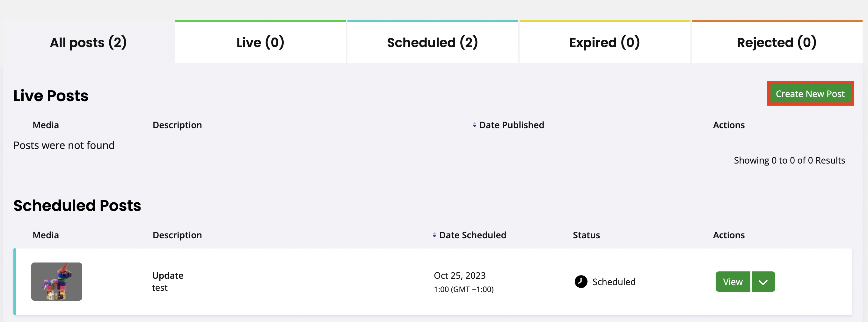Sort scheduled posts by Date Scheduled header

[472, 235]
